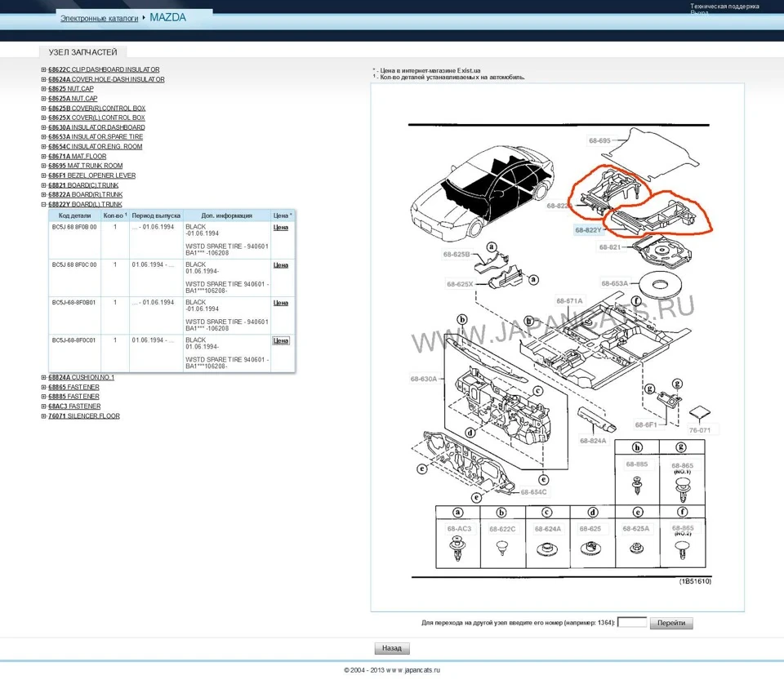784x684 pixels.
Task: Select diagram label 68-630A
Action: [x=424, y=380]
